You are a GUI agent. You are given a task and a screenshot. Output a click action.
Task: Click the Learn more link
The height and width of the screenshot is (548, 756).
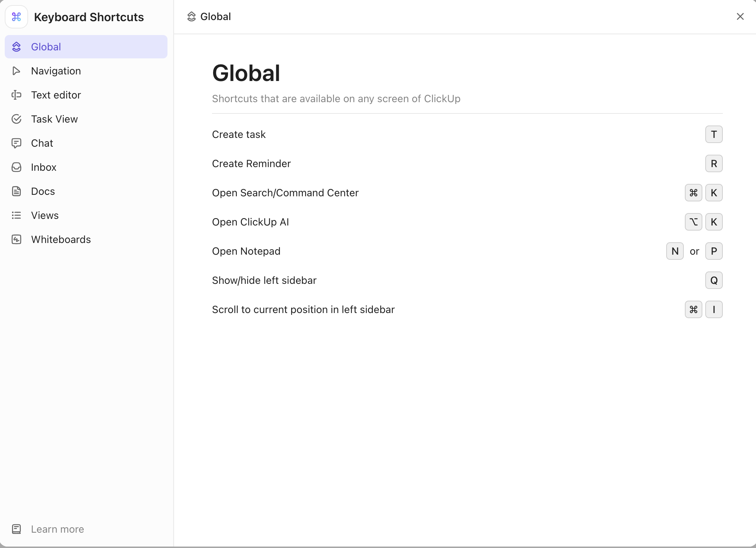click(58, 529)
